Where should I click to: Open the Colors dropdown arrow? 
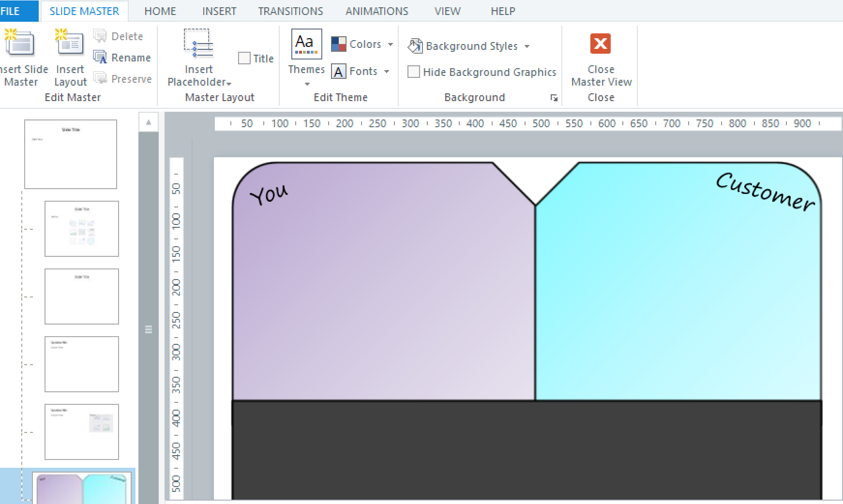pyautogui.click(x=390, y=44)
